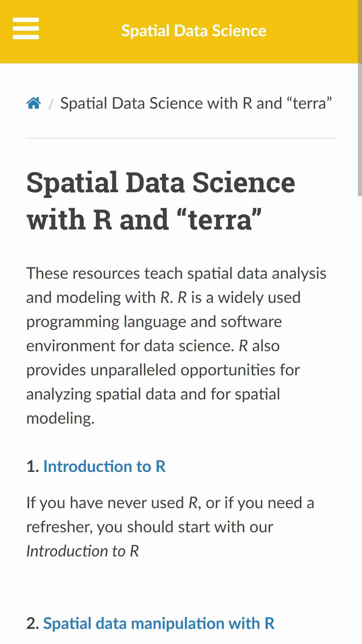Open "Spatial data manipulation with R" link
Viewport: 362px width, 644px height.
coord(159,624)
